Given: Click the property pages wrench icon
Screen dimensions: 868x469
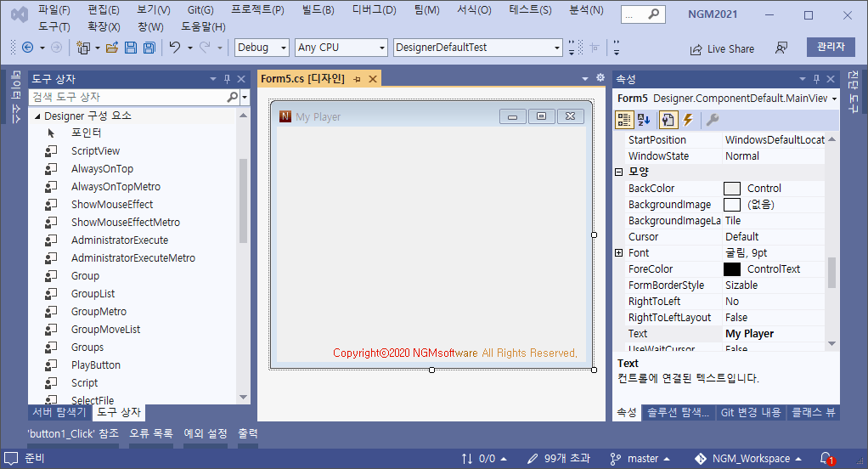Looking at the screenshot, I should click(x=713, y=120).
